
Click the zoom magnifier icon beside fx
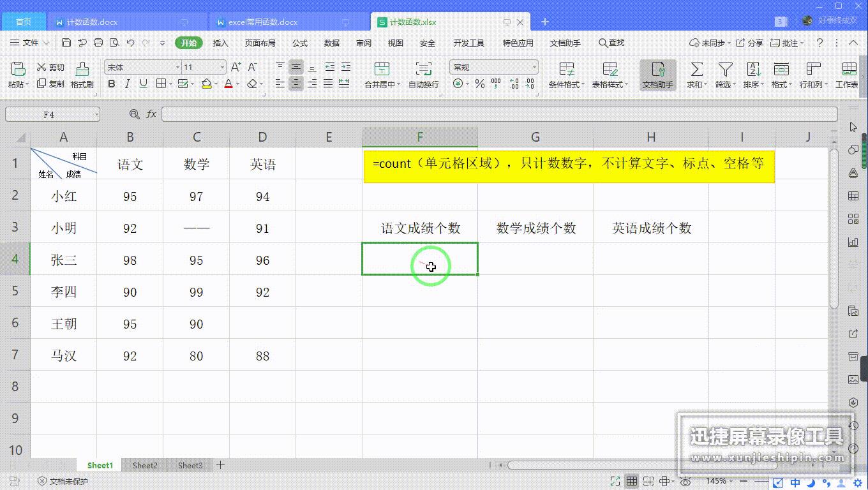click(x=134, y=114)
